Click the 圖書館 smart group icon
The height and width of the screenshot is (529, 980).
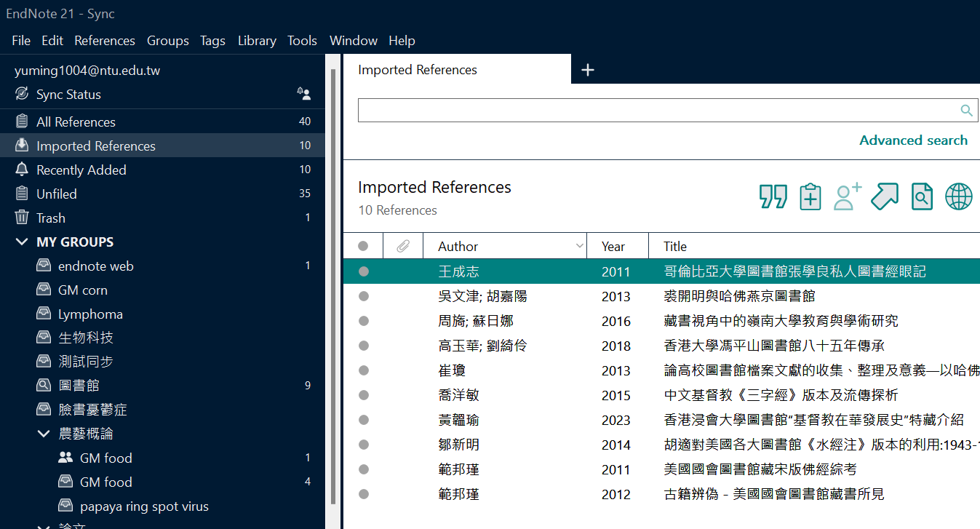pos(44,386)
